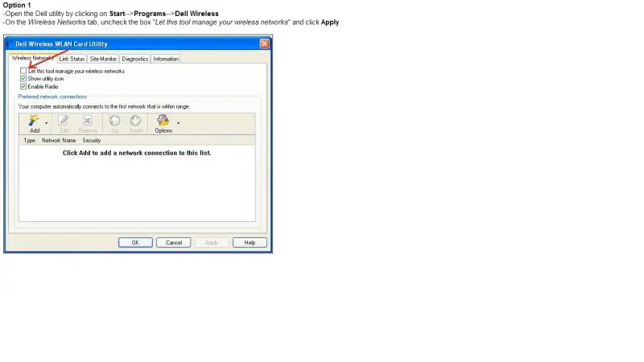
Task: Click the OK button
Action: pyautogui.click(x=135, y=243)
